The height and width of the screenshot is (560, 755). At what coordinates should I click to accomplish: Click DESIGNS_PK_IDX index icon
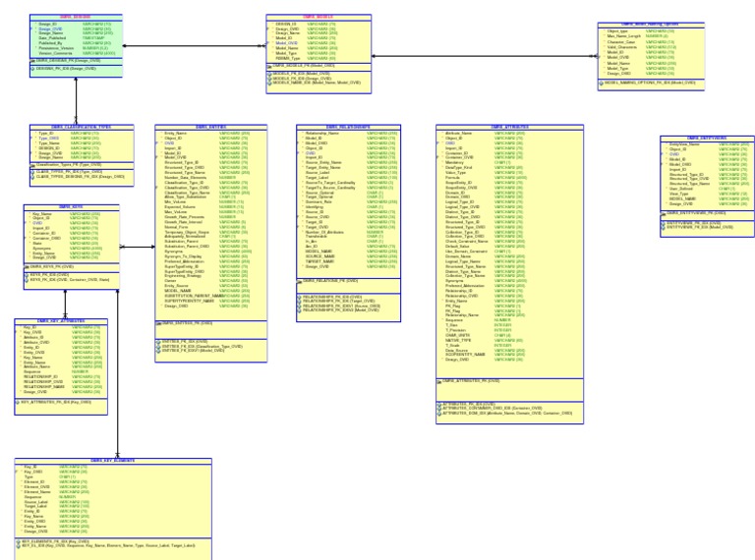tap(33, 69)
